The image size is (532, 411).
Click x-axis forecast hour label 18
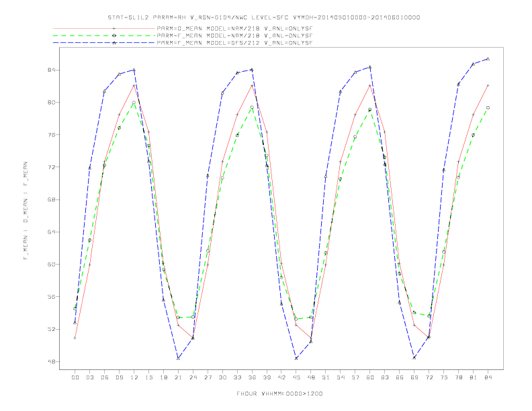[163, 377]
